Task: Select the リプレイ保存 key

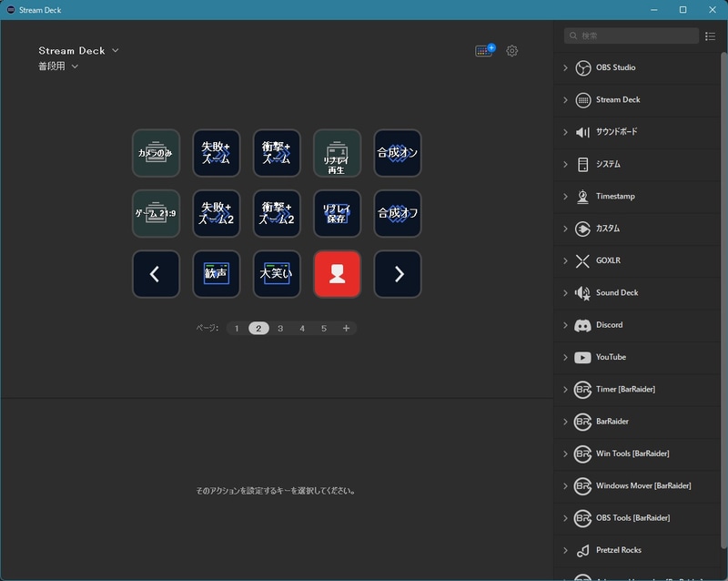Action: point(337,213)
